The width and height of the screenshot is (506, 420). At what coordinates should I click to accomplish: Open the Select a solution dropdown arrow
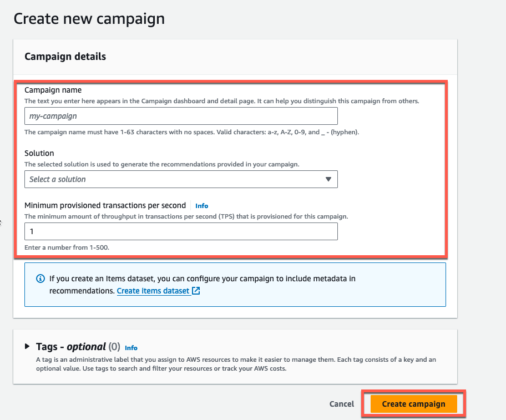328,179
